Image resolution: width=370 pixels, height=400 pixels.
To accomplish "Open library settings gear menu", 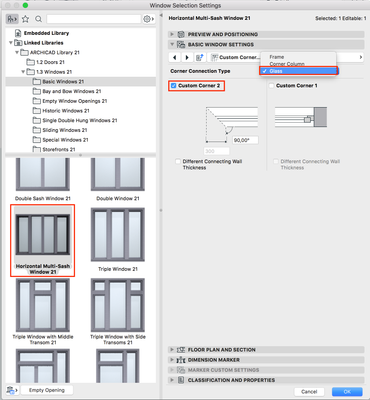I will click(x=148, y=19).
